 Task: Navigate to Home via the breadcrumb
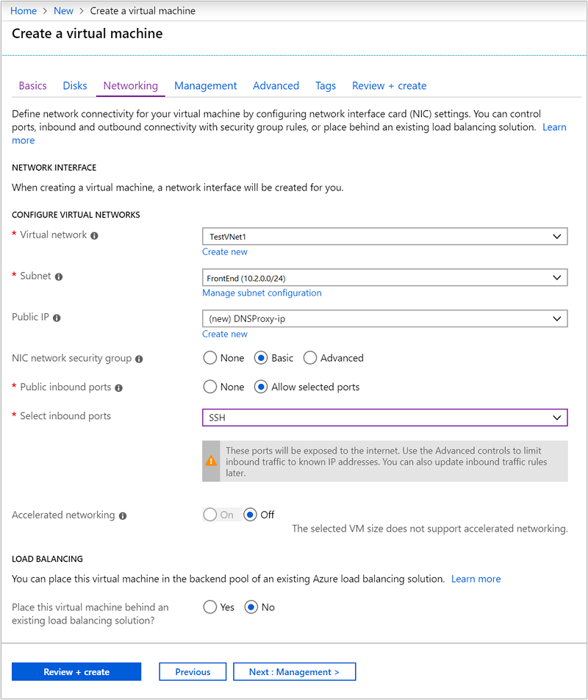23,10
